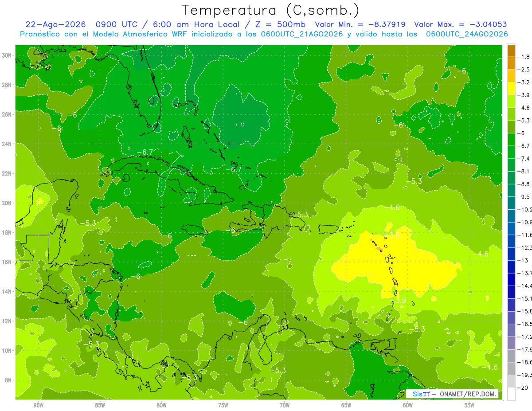532x411 pixels.
Task: Click the 'Valor Max. = -3.04053' text
Action: tap(460, 25)
